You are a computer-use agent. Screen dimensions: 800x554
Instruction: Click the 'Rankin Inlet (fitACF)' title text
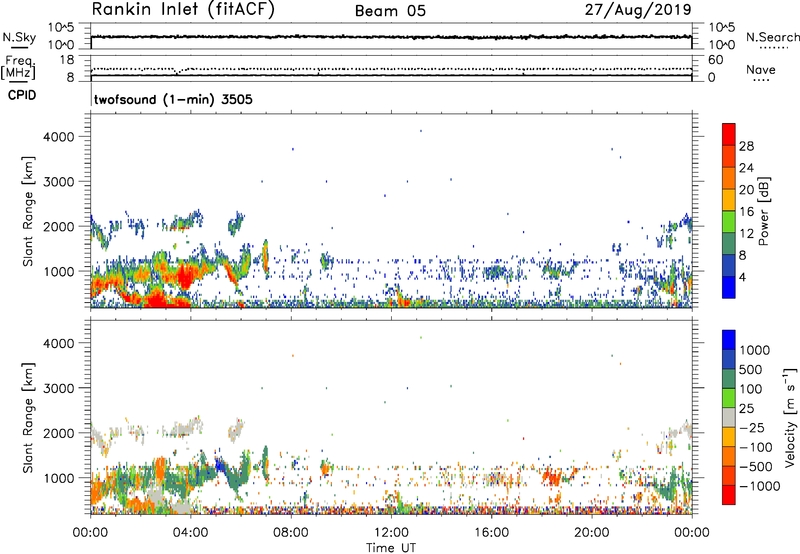tap(183, 10)
